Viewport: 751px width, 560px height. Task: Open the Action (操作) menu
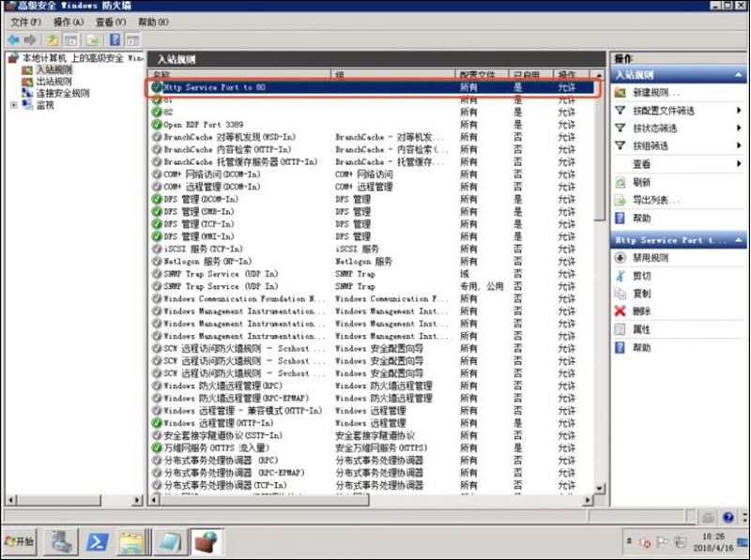(68, 22)
